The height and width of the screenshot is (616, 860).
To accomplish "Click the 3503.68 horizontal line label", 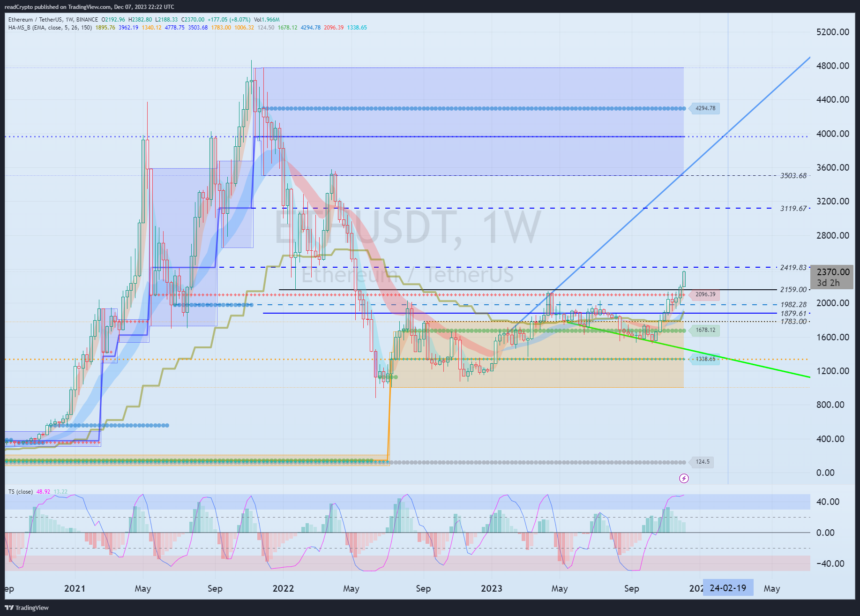I will pos(793,176).
